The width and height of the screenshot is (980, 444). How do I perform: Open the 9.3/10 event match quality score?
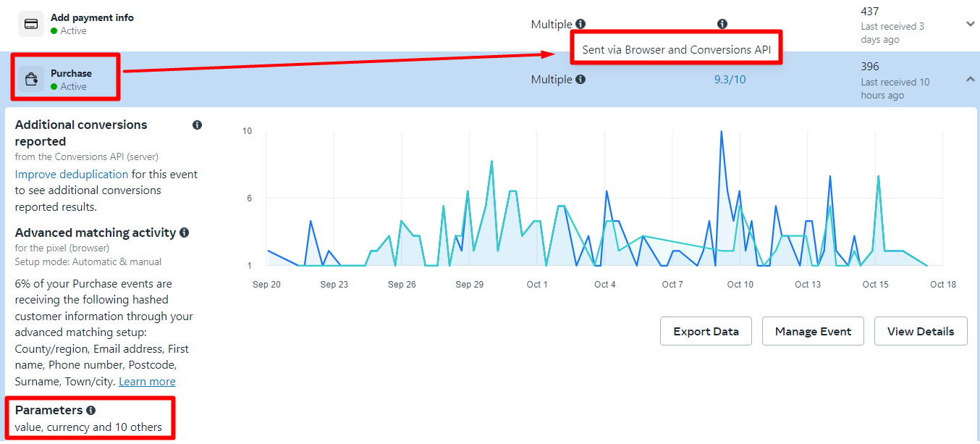point(730,80)
